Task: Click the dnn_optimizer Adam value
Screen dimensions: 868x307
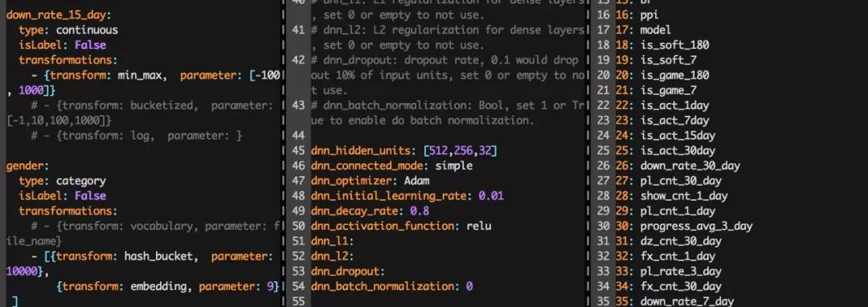Action: [417, 180]
